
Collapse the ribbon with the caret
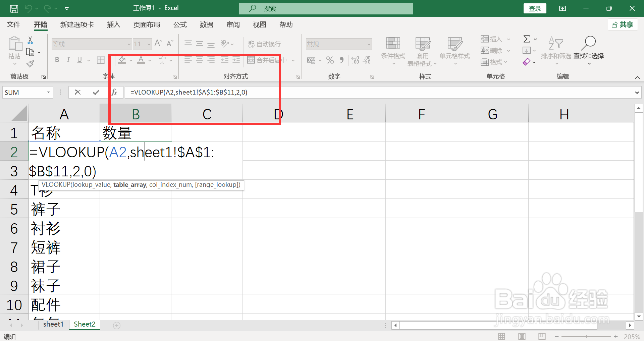tap(637, 77)
